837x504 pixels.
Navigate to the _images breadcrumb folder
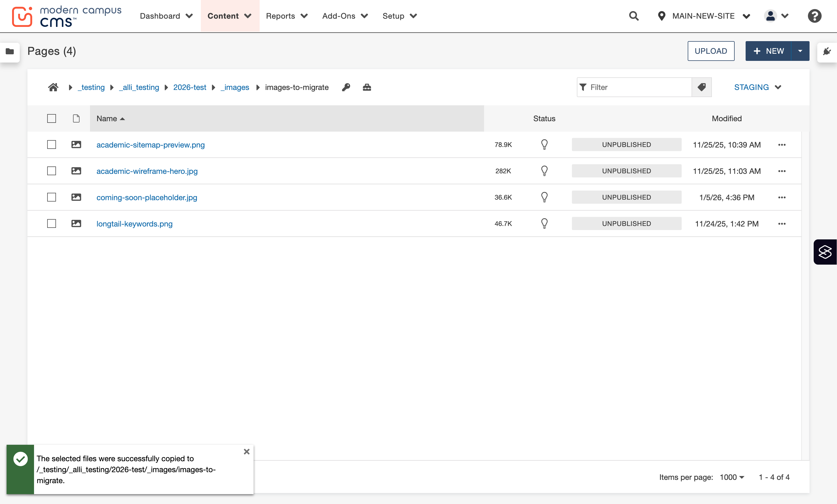[x=235, y=87]
